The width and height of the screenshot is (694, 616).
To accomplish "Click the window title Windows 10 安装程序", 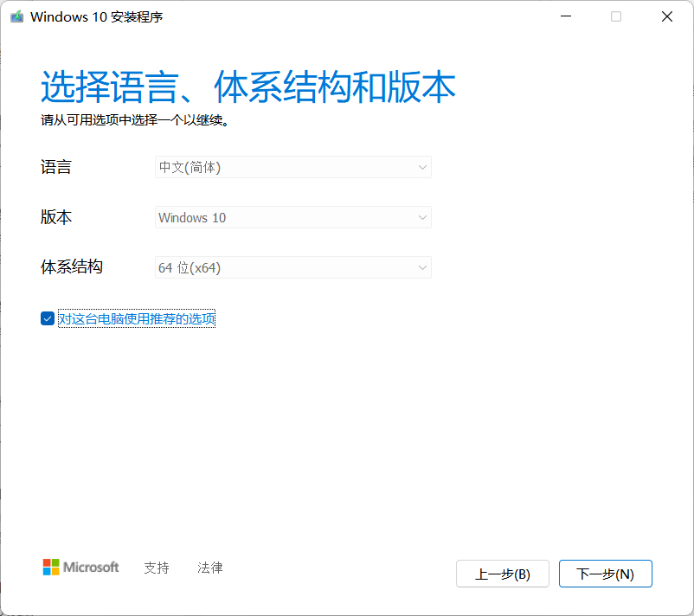I will [x=97, y=16].
